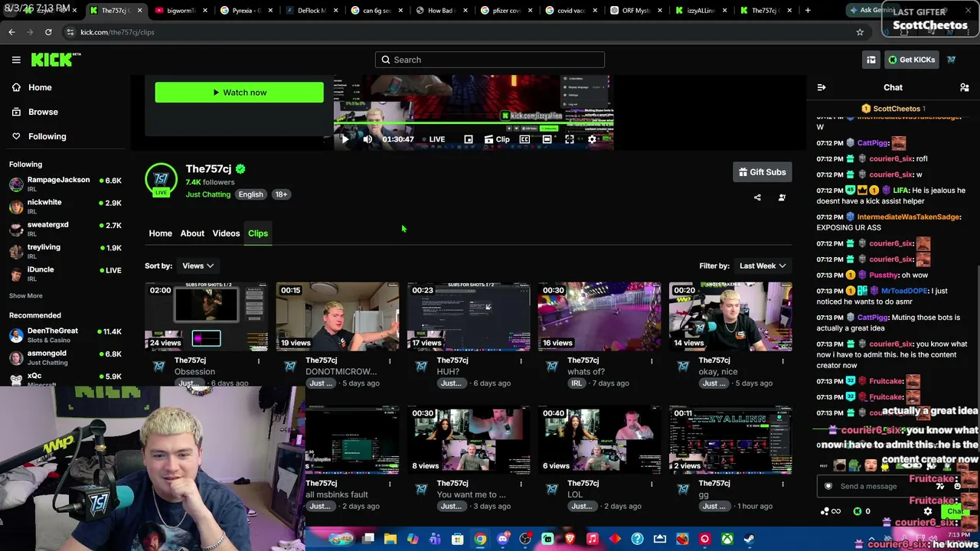Open RampageJackson's channel in Following
The width and height of the screenshot is (980, 551).
(x=65, y=184)
